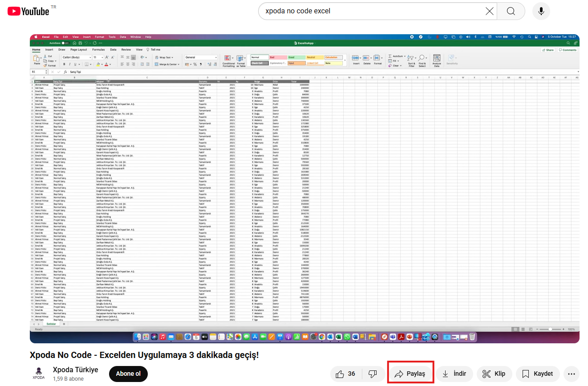Click the video title "Xpoda No Code - Excelden Uygulamaya"
This screenshot has width=588, height=386.
click(x=144, y=355)
